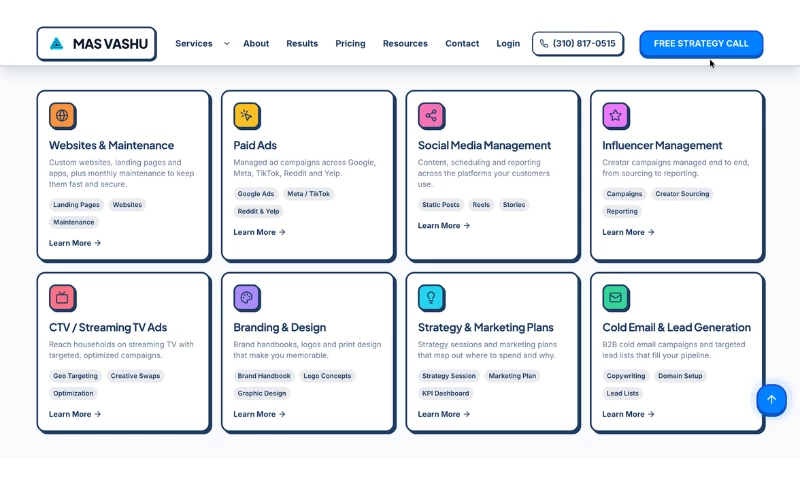This screenshot has width=800, height=480.
Task: Go to the About page
Action: (x=256, y=44)
